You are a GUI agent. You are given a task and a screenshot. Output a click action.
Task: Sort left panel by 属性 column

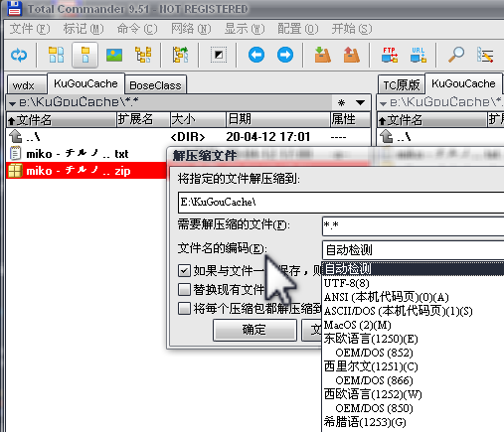[350, 119]
